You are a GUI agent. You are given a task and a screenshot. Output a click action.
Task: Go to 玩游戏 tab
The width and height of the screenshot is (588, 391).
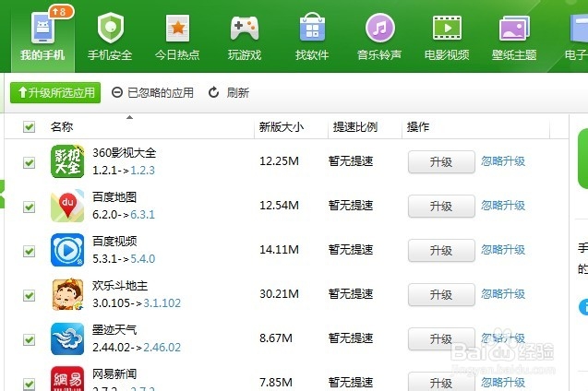[x=245, y=36]
